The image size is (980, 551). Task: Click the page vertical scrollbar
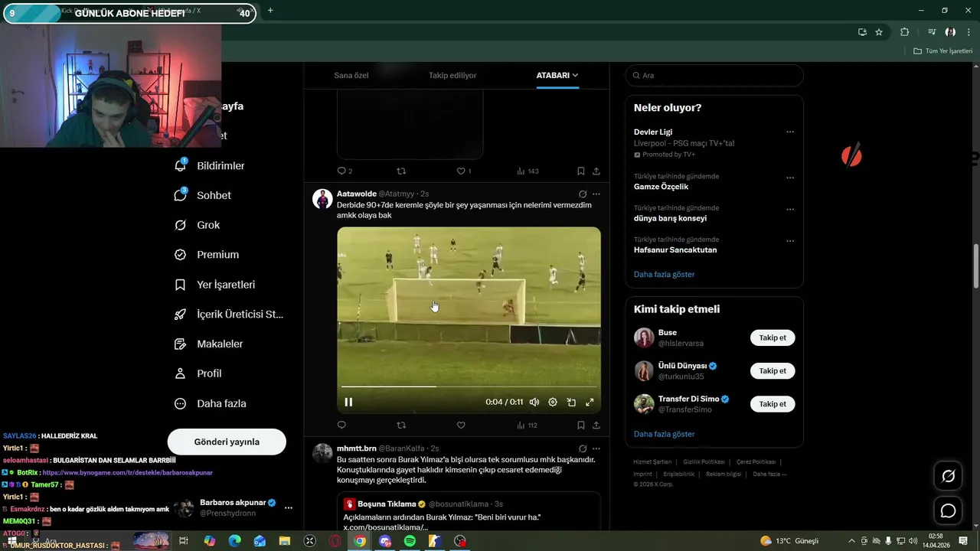pyautogui.click(x=975, y=266)
